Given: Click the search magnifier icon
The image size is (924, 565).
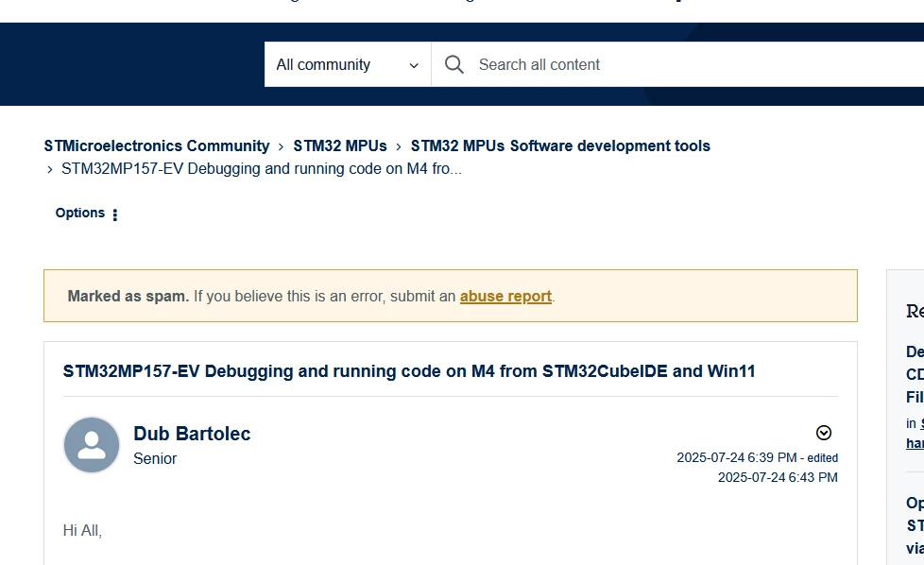Looking at the screenshot, I should click(453, 64).
